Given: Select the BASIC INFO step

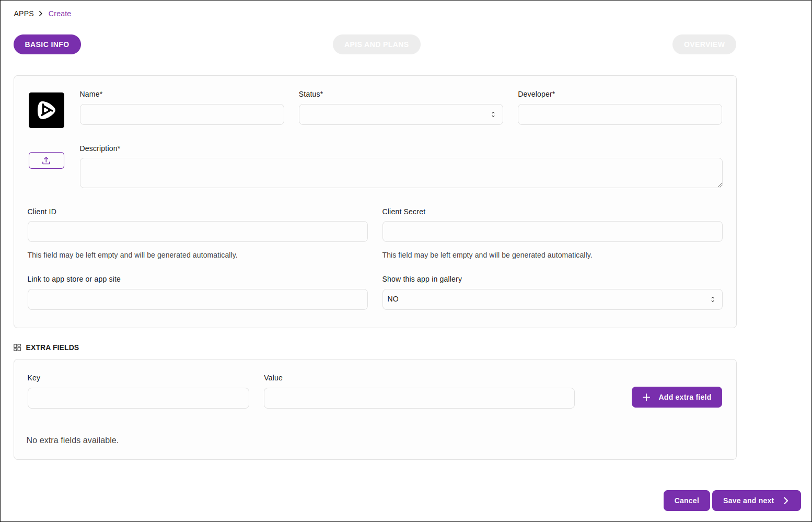Looking at the screenshot, I should [x=47, y=44].
